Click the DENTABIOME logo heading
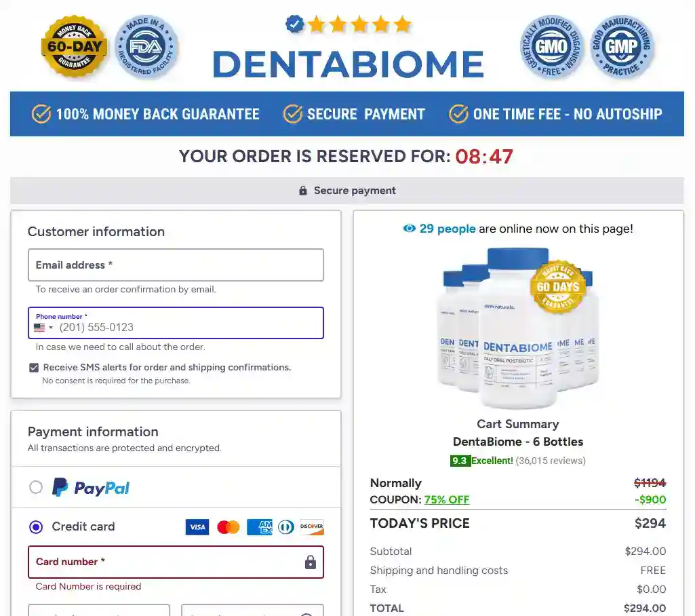695x616 pixels. 349,64
